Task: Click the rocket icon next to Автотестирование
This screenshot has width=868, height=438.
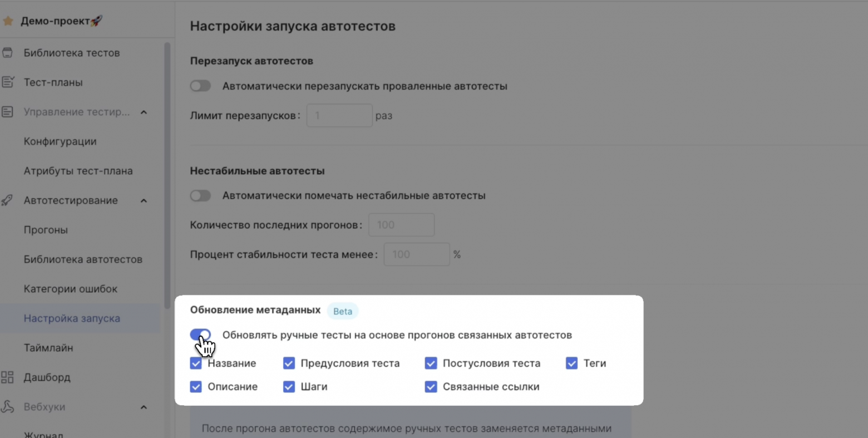Action: [x=8, y=200]
